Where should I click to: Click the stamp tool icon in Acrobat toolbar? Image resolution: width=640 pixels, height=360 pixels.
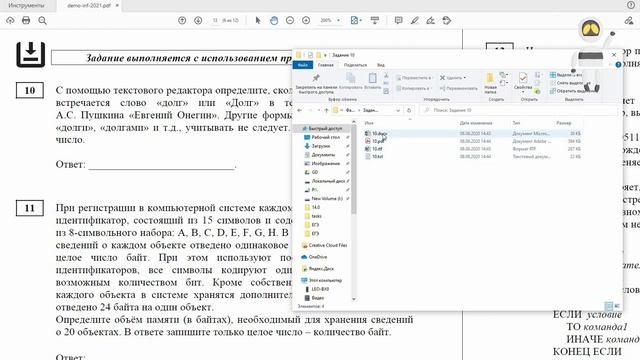click(x=447, y=20)
